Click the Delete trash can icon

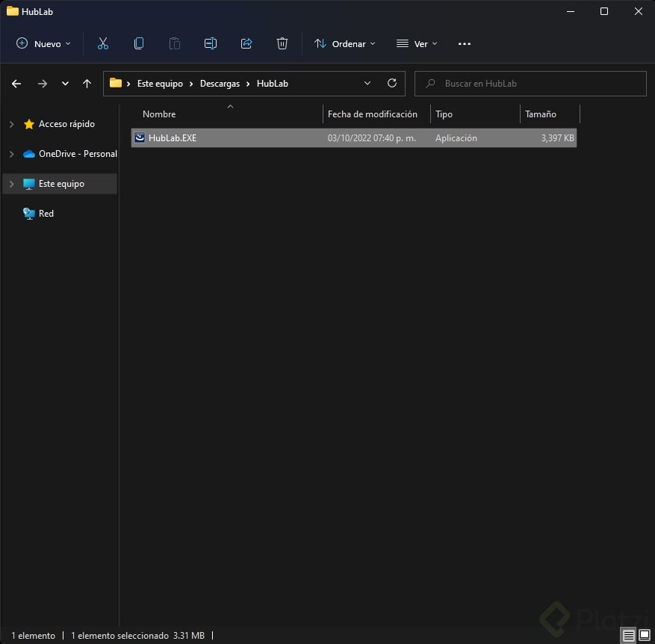(x=282, y=43)
